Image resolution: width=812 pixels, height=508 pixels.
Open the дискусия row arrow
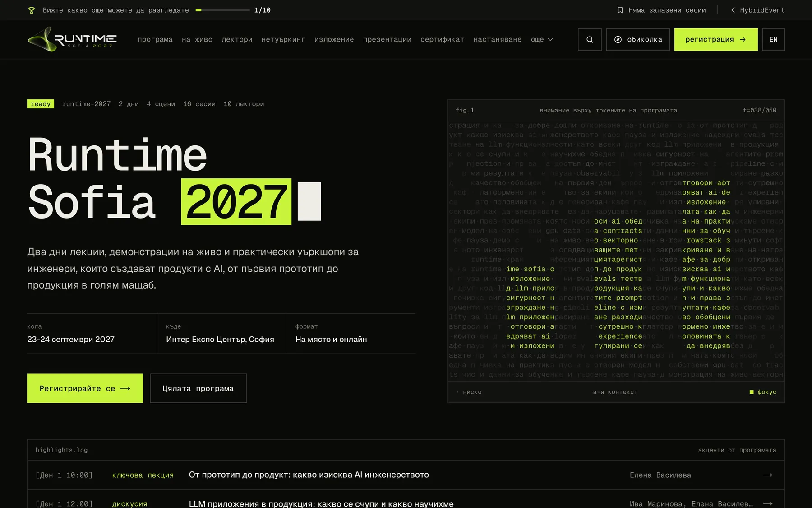point(768,503)
